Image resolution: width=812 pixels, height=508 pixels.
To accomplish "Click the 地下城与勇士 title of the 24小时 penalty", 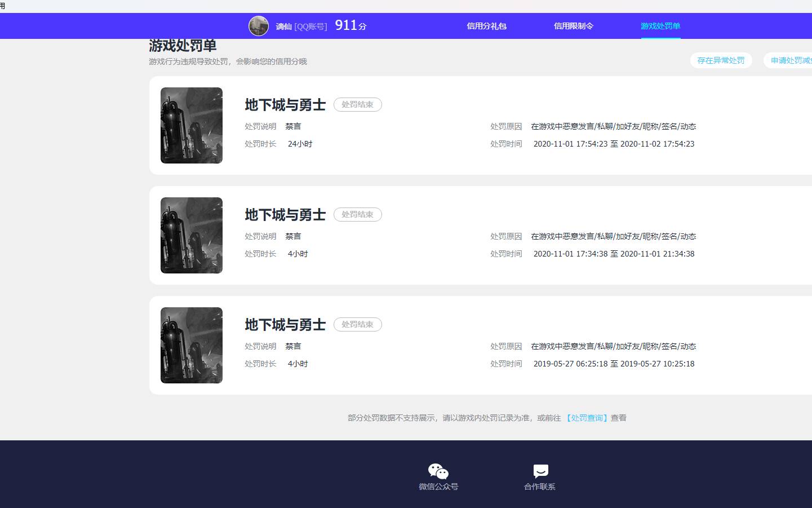I will [x=285, y=105].
